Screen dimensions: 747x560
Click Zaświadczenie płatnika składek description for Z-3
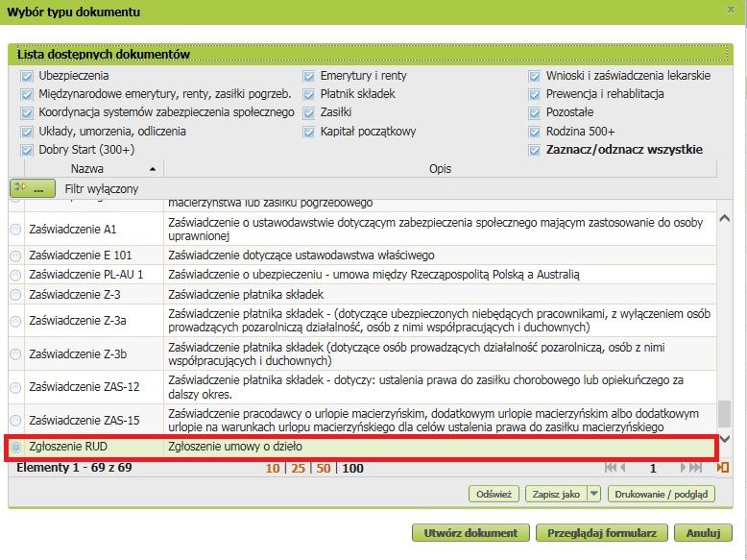click(246, 295)
